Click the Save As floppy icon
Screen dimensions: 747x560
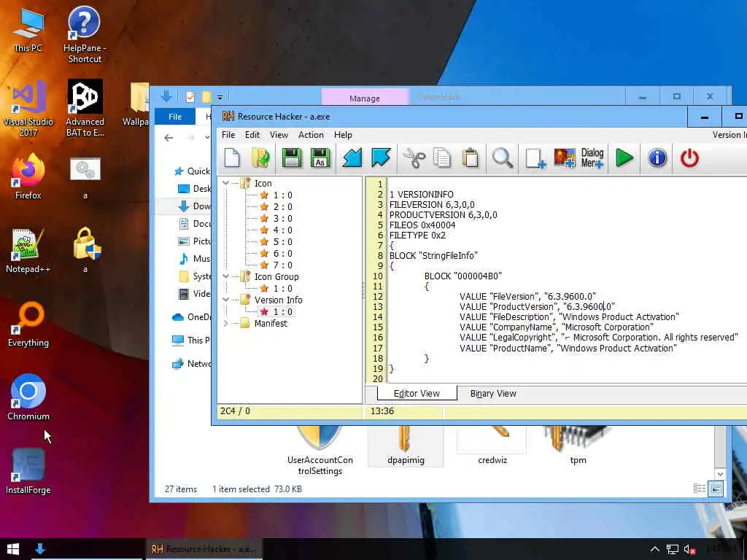point(320,158)
